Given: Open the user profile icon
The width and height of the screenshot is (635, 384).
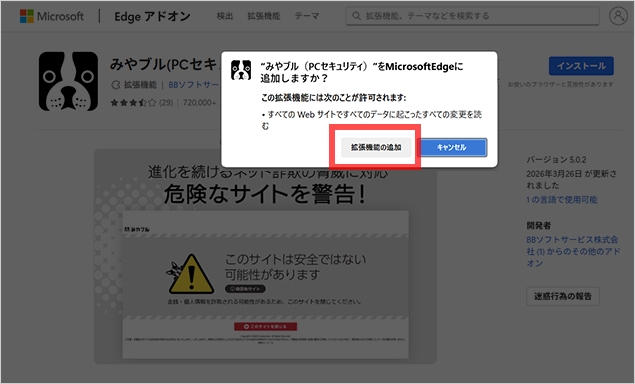Looking at the screenshot, I should (618, 16).
